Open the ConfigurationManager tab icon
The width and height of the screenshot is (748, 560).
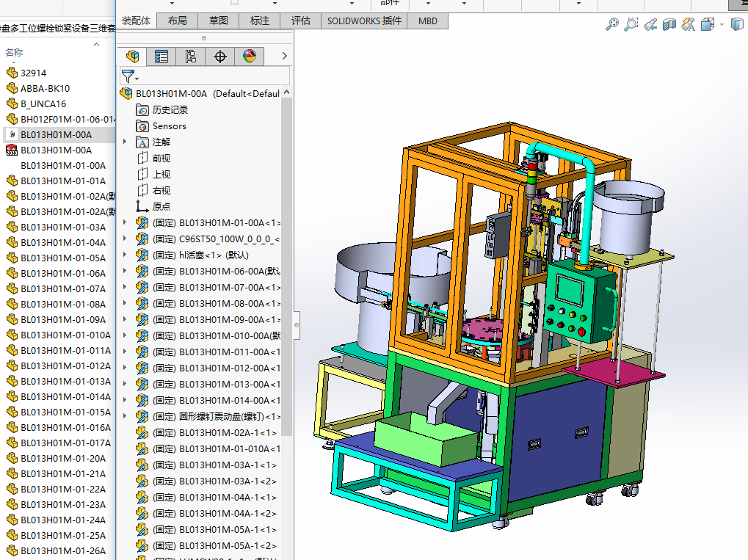(x=191, y=57)
